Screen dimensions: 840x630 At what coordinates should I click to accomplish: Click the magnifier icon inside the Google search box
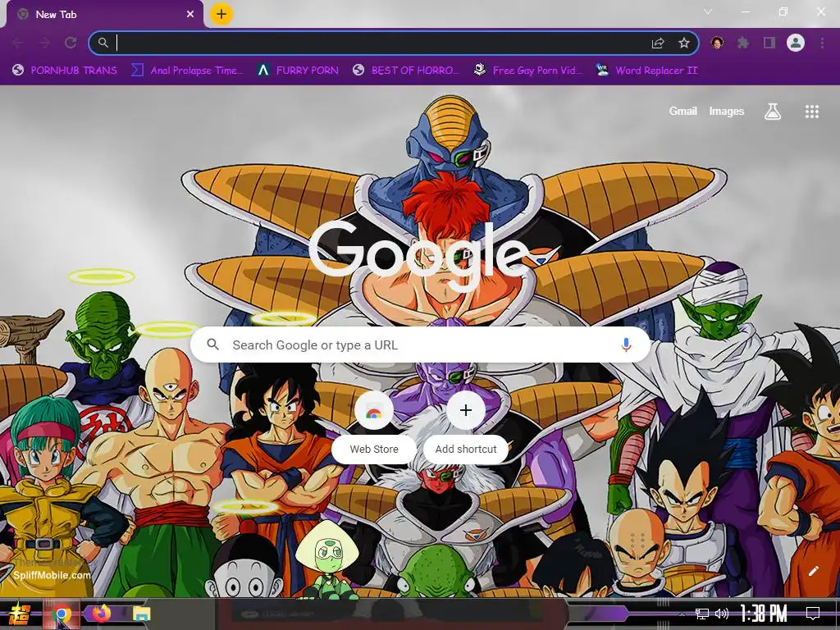(x=212, y=345)
